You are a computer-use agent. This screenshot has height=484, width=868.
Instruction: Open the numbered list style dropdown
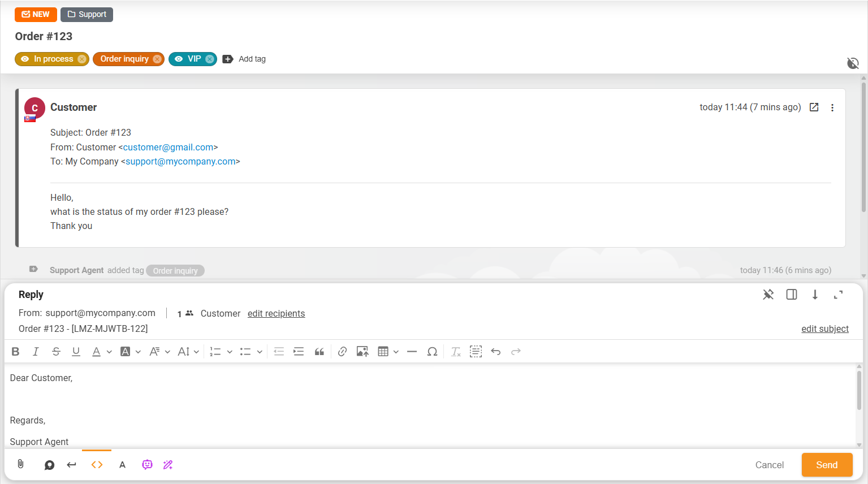point(230,351)
